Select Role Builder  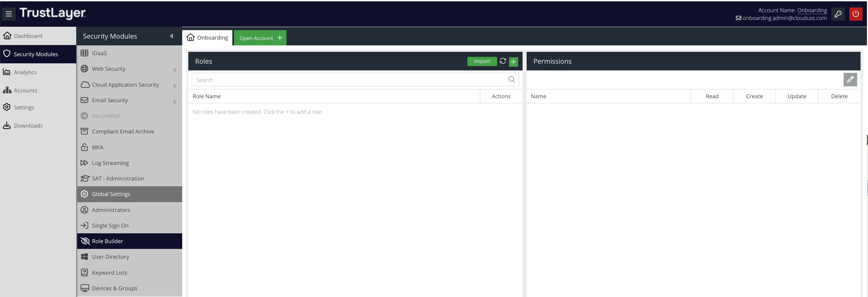coord(130,241)
